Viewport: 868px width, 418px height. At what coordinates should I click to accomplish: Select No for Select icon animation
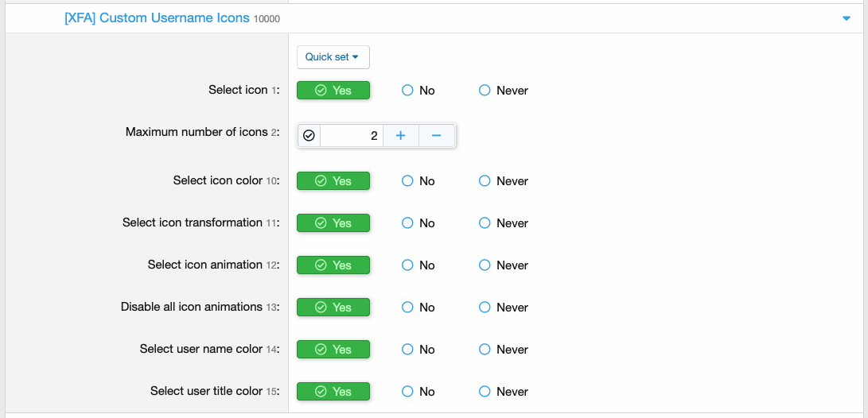click(x=418, y=265)
